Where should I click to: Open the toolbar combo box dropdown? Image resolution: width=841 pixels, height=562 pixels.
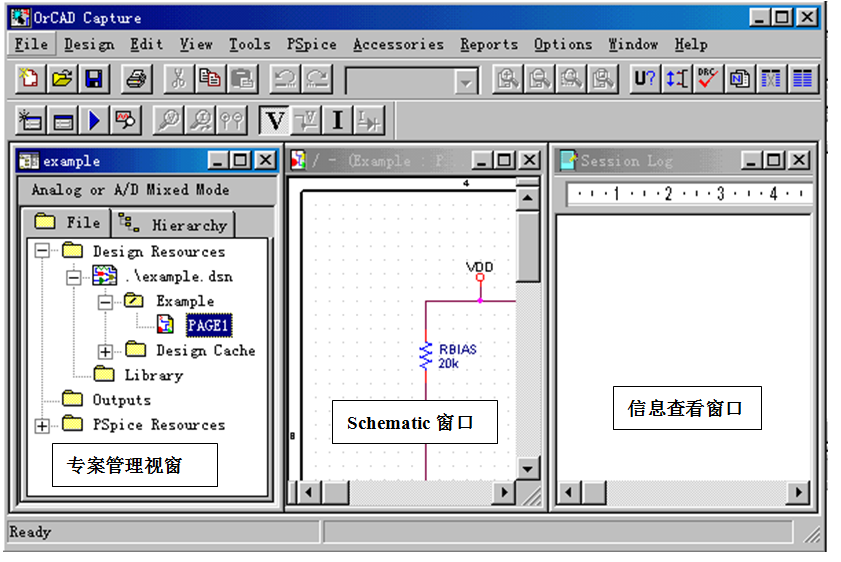[x=466, y=83]
